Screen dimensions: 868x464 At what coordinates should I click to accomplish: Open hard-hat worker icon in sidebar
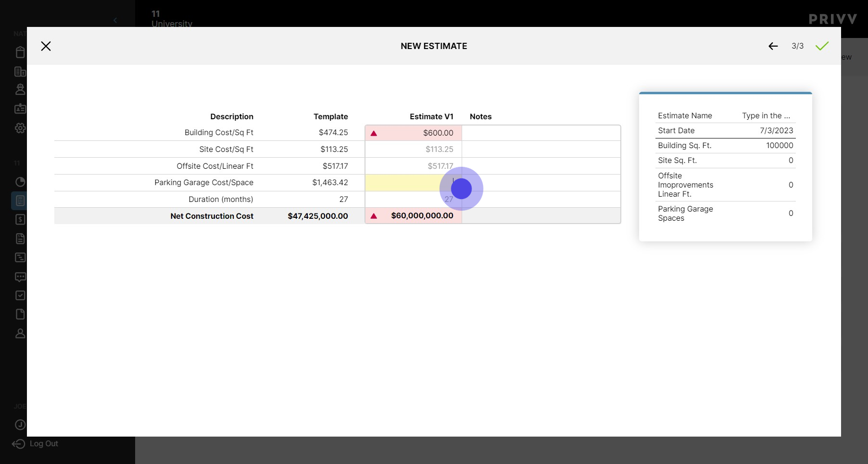[x=20, y=89]
